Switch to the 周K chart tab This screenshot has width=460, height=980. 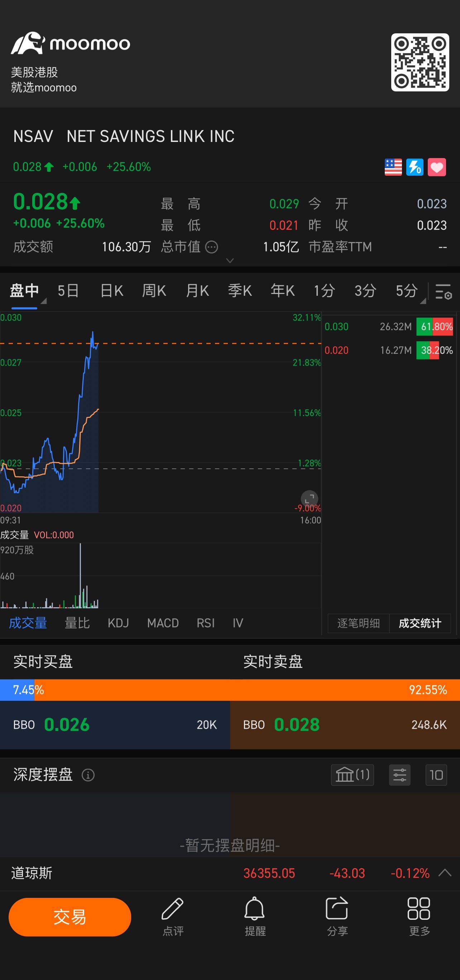coord(154,291)
